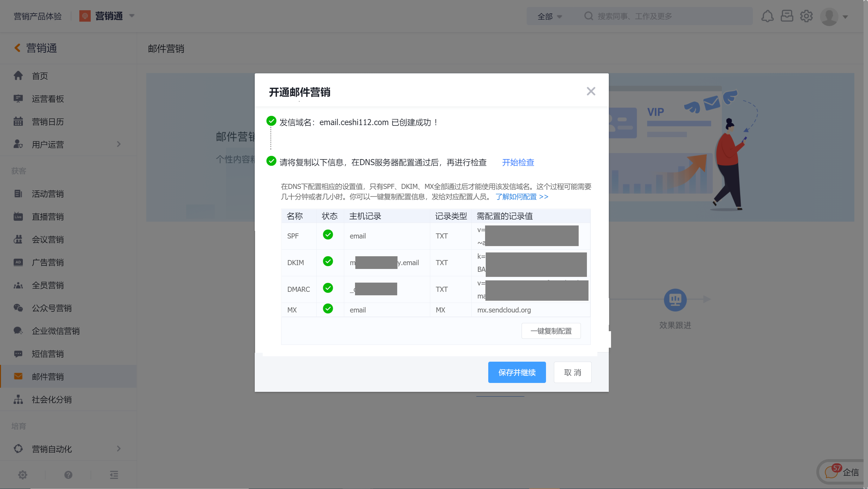Click 一键复制配置 button
The width and height of the screenshot is (868, 489).
pyautogui.click(x=551, y=331)
